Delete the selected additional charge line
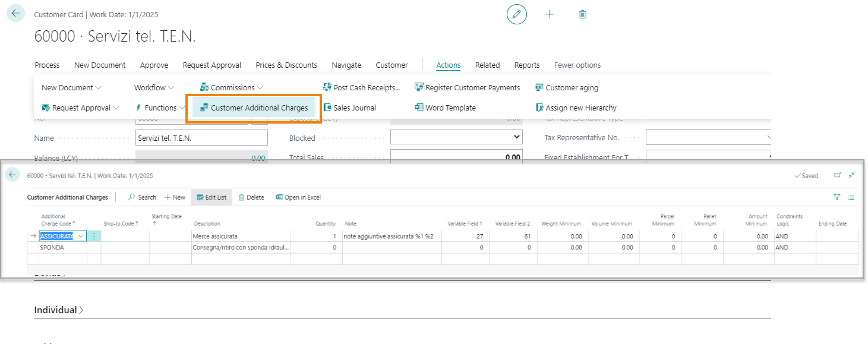The width and height of the screenshot is (868, 344). point(251,197)
